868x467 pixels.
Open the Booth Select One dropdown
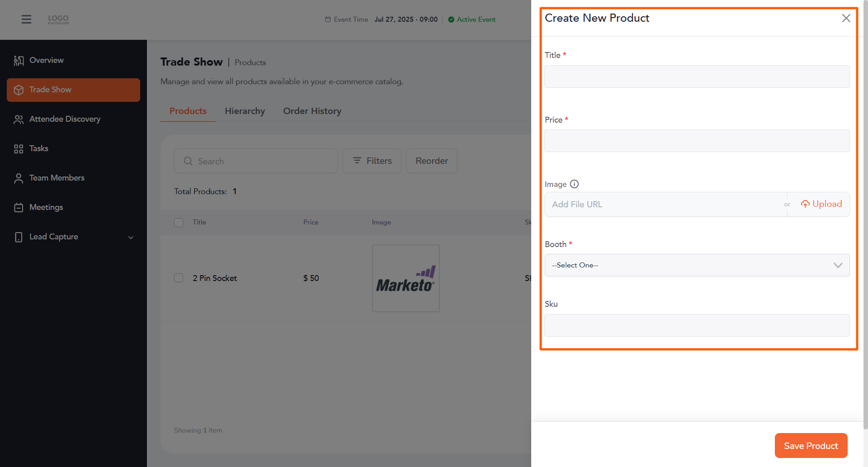coord(697,265)
